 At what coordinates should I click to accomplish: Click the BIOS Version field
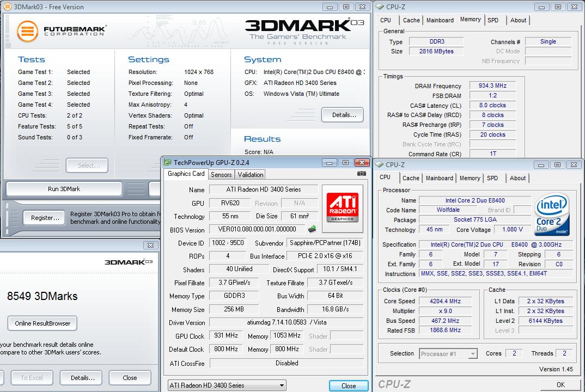click(257, 229)
